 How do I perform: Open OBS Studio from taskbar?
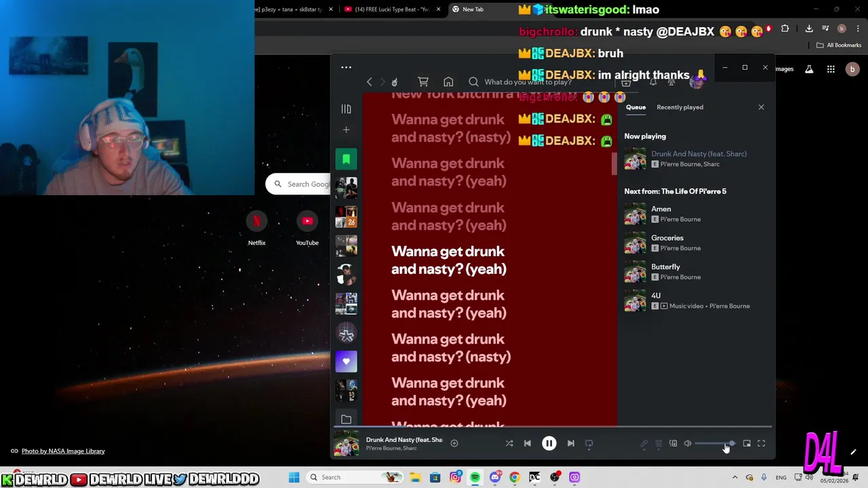coord(555,477)
